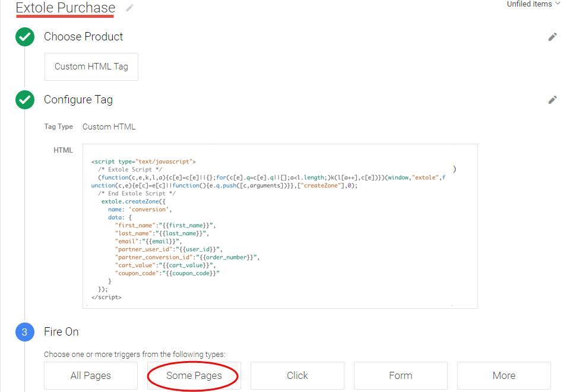Viewport: 576px width, 392px height.
Task: Click the Choose Product green checkmark
Action: (x=24, y=37)
